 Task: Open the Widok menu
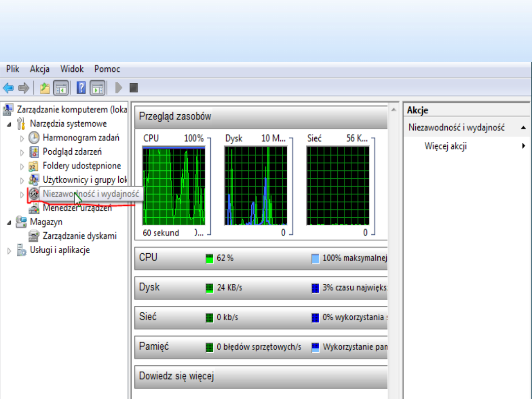72,69
